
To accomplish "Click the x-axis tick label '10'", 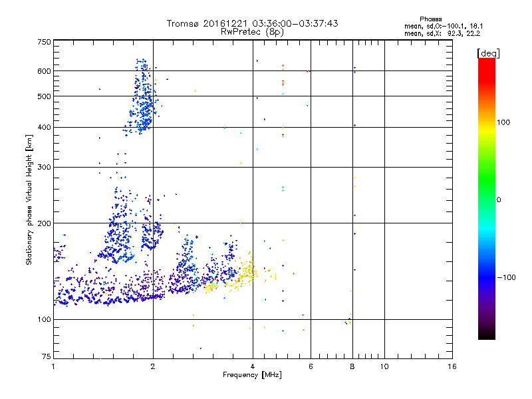I will point(384,366).
